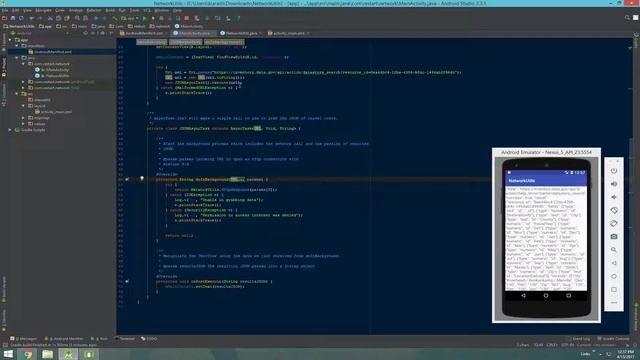Click emulator rotate right icon
Viewport: 640px width, 360px height.
614,224
